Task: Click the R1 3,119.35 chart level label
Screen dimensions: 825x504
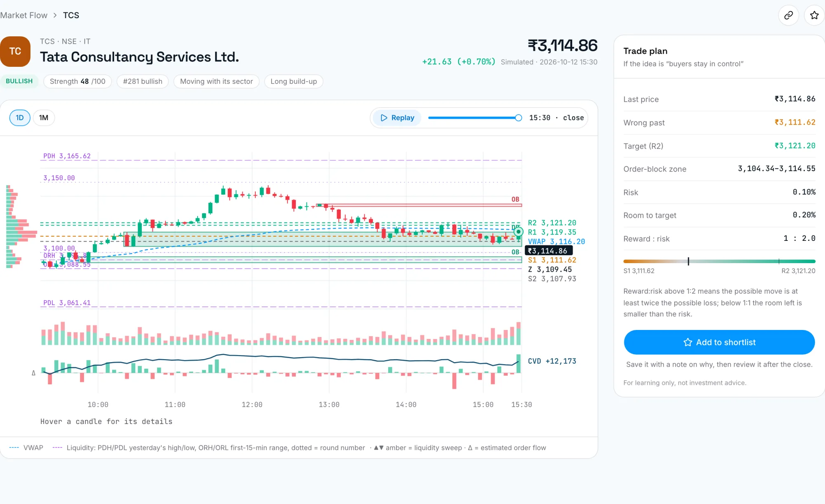Action: click(552, 232)
